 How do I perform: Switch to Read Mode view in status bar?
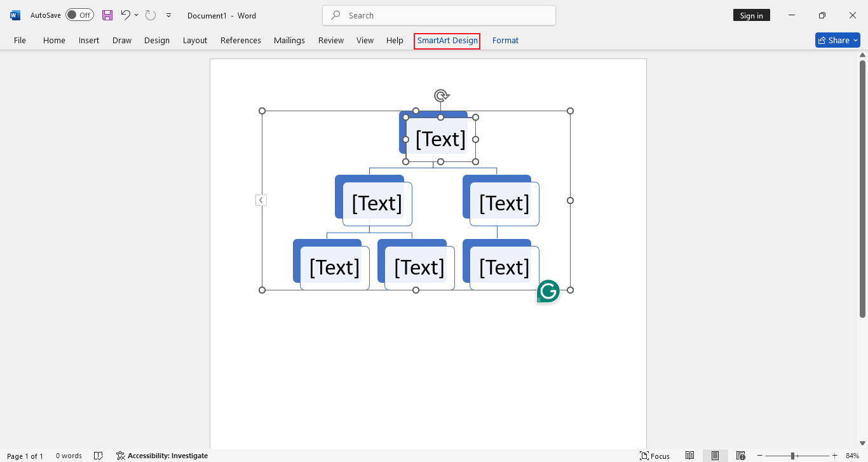pyautogui.click(x=689, y=456)
